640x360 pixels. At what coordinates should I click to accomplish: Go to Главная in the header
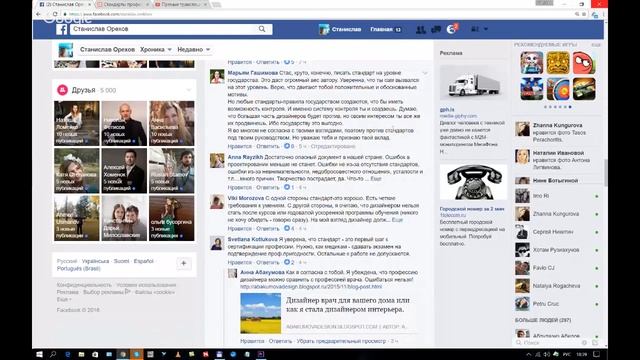(381, 29)
